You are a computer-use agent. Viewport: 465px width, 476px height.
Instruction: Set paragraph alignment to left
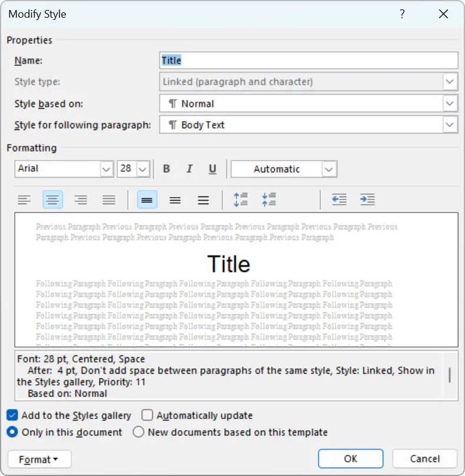(24, 200)
